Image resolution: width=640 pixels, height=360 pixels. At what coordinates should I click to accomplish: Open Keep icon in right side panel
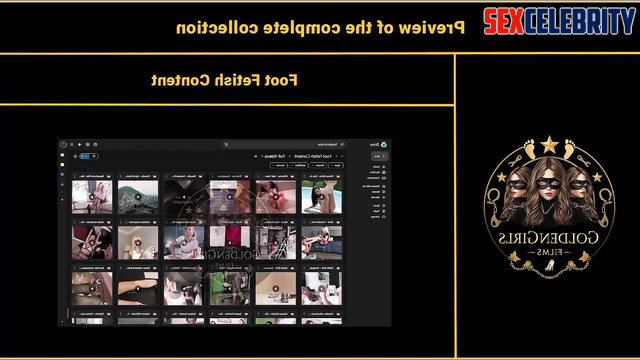point(62,164)
